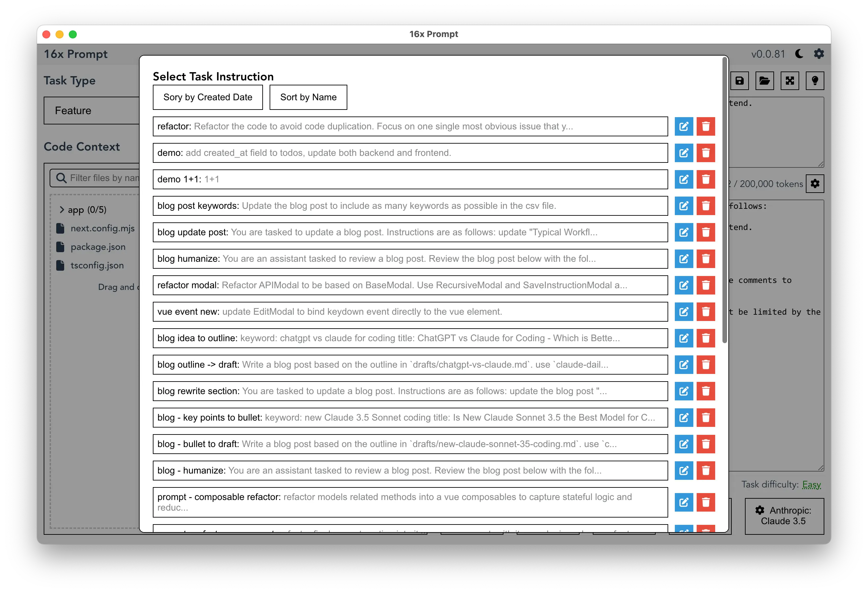Select 'blog rewrite section' task instruction
This screenshot has height=593, width=868.
pyautogui.click(x=408, y=391)
